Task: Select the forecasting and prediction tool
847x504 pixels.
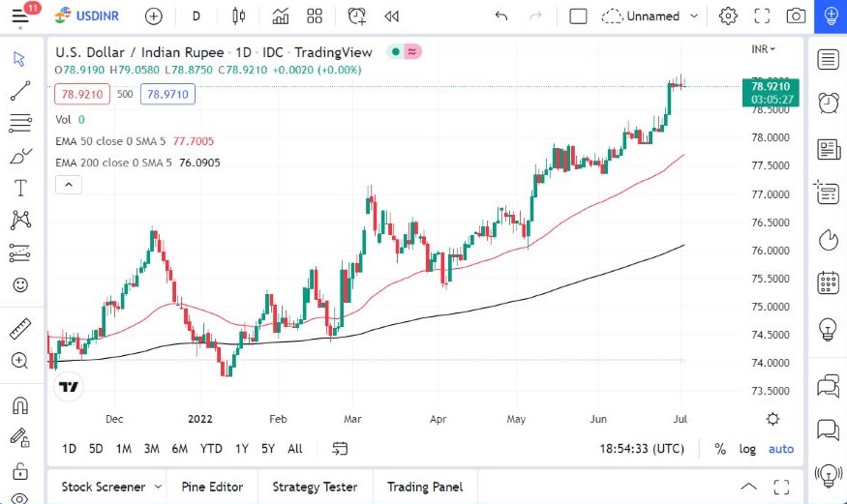Action: click(20, 252)
